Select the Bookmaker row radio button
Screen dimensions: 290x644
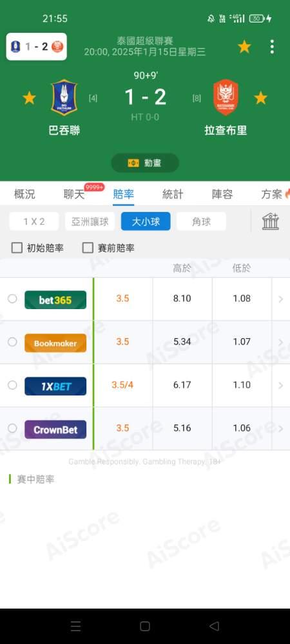tap(12, 342)
